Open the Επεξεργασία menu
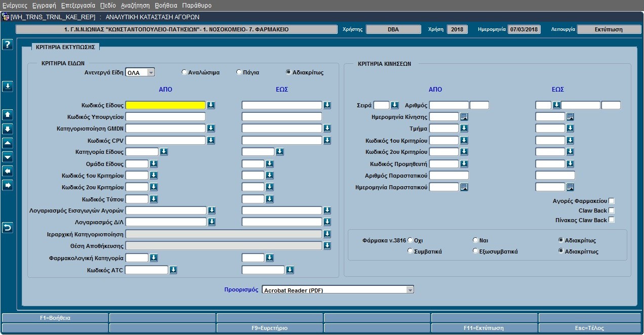 [78, 5]
